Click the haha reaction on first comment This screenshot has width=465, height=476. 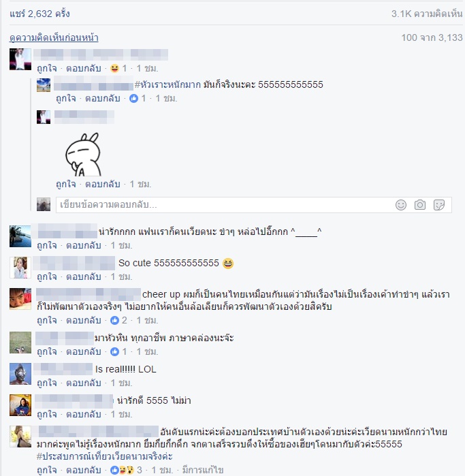(x=115, y=68)
